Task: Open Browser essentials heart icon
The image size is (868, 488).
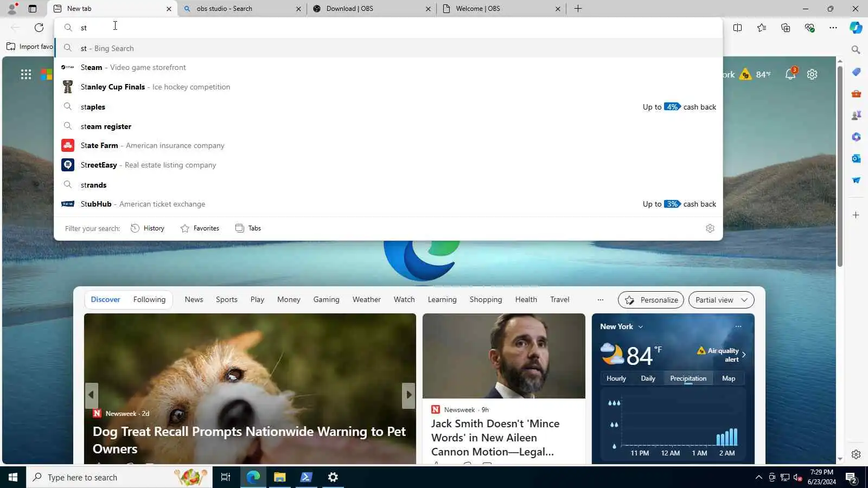Action: pos(809,28)
